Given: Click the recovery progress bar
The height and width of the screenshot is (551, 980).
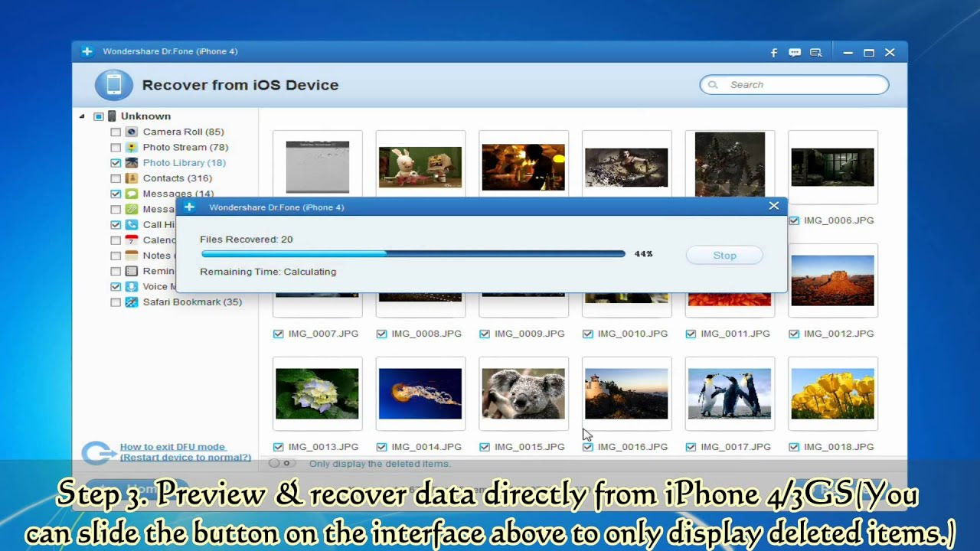Looking at the screenshot, I should [x=413, y=254].
